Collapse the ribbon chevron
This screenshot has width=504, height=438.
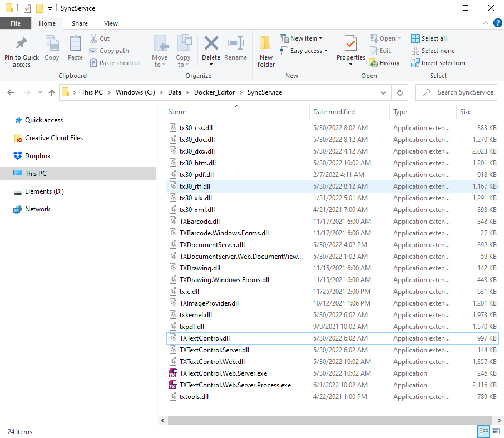click(485, 23)
